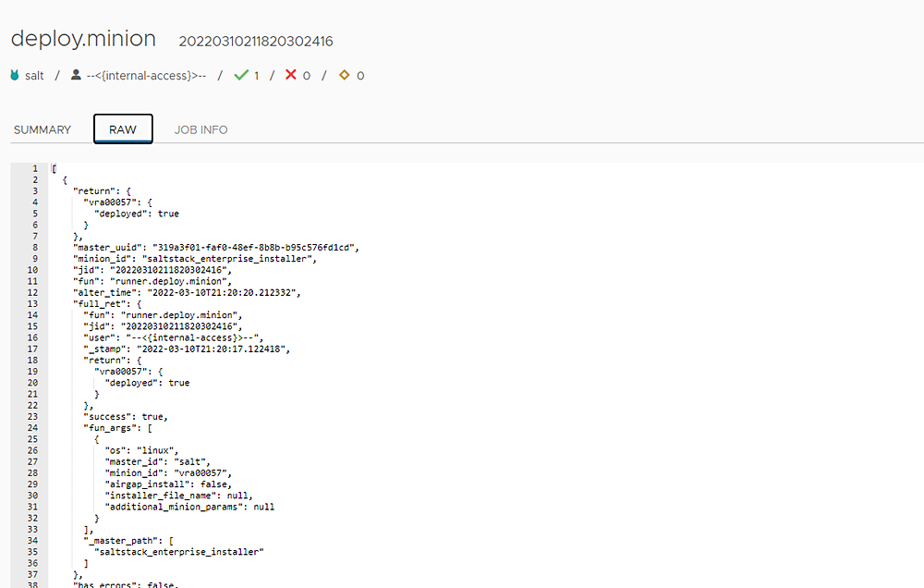Click the "has_errors": false line

pyautogui.click(x=126, y=584)
